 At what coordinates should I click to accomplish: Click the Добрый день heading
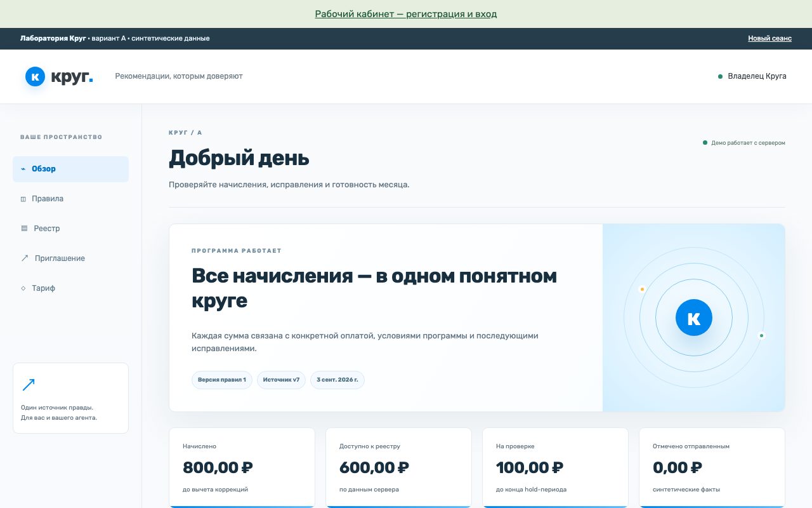click(239, 158)
